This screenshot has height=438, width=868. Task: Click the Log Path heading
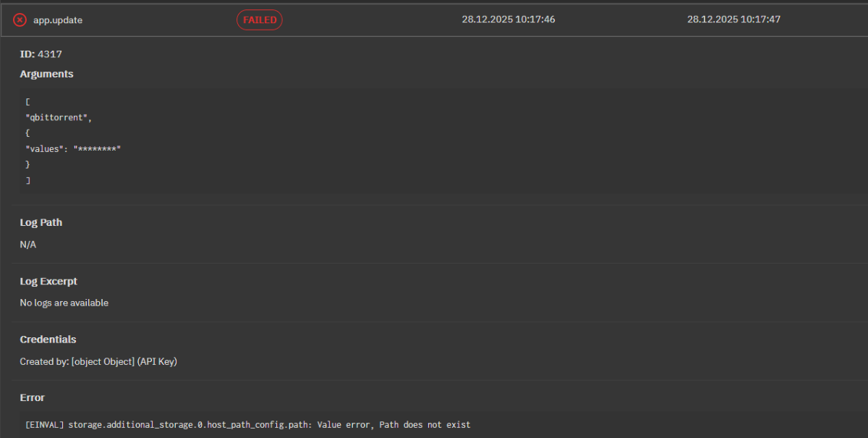click(41, 222)
